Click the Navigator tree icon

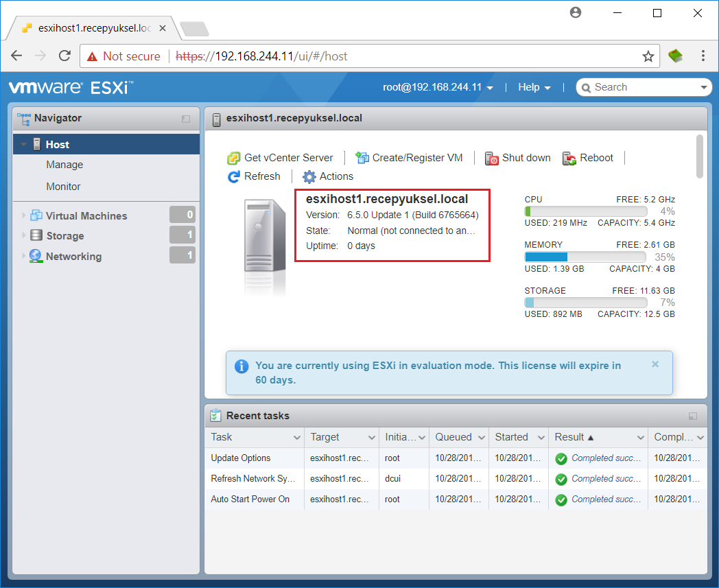tap(24, 119)
